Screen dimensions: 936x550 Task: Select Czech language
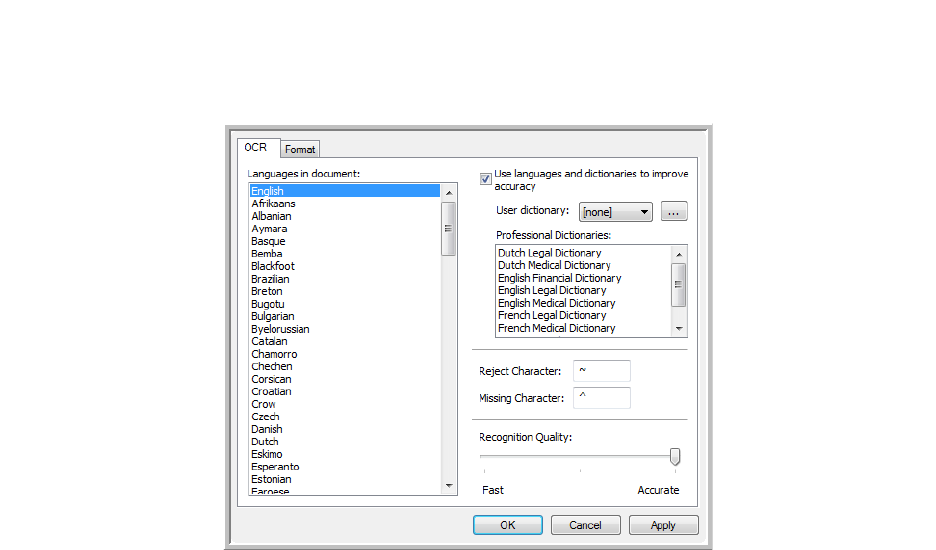[x=344, y=417]
